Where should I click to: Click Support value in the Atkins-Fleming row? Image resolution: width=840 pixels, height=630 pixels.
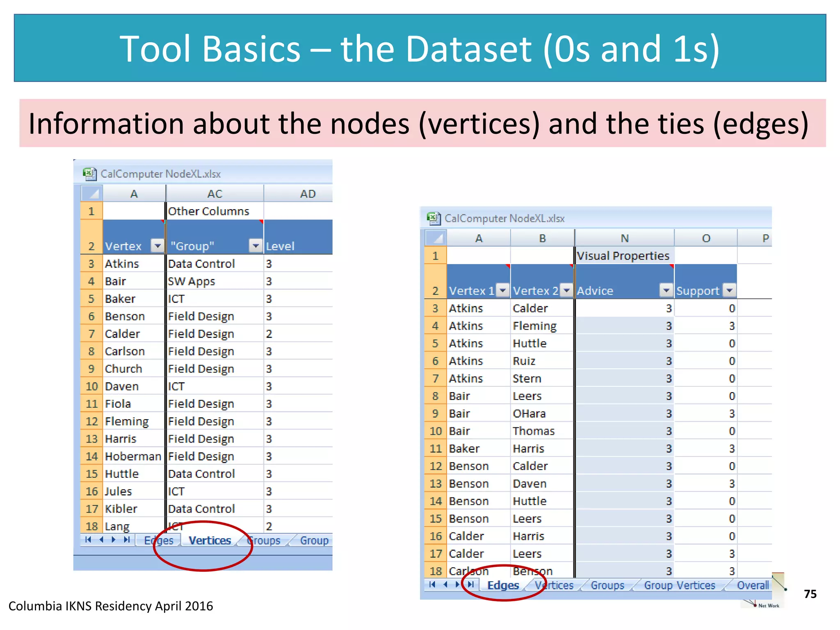(x=706, y=326)
